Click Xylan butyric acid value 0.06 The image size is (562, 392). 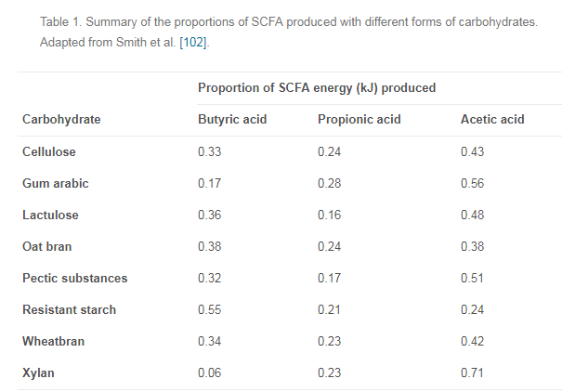pyautogui.click(x=210, y=372)
